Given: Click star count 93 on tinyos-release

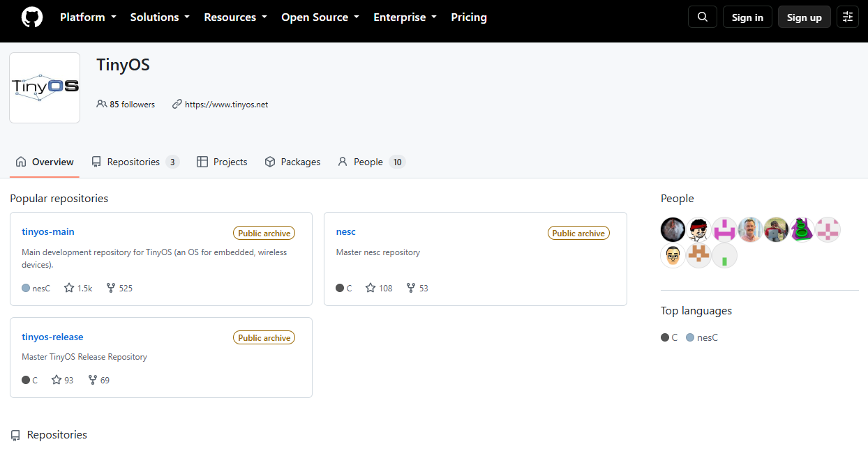Looking at the screenshot, I should click(62, 380).
